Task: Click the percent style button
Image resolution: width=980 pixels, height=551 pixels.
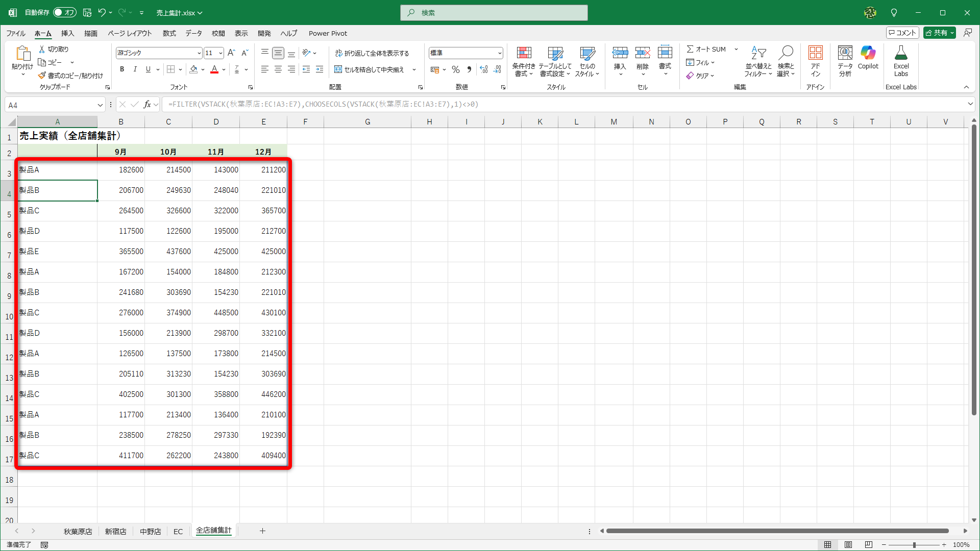Action: point(456,69)
